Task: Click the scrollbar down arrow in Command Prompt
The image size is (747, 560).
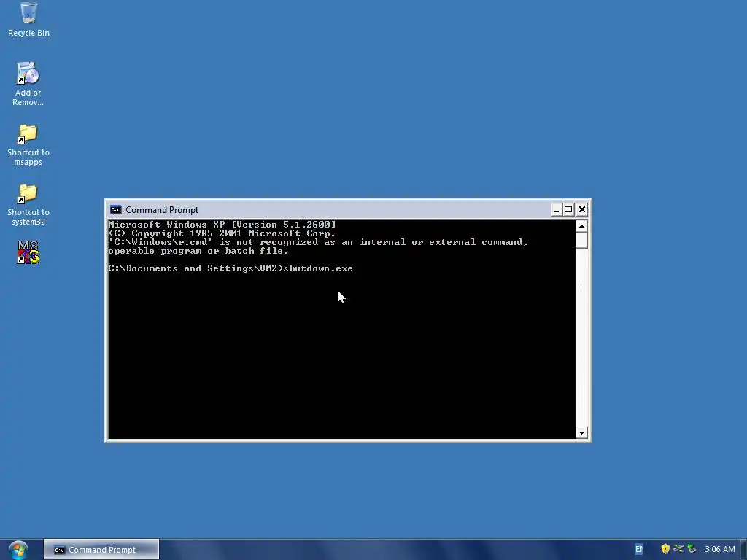Action: click(581, 433)
